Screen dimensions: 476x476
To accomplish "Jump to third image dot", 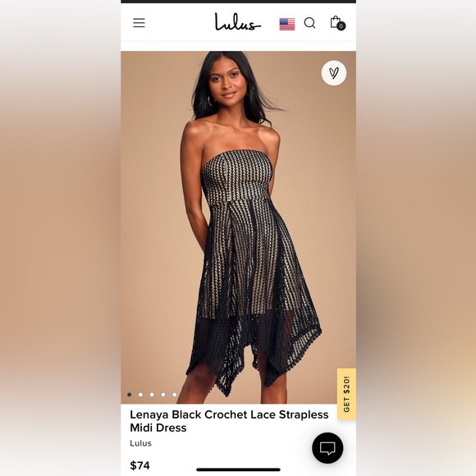I will tap(152, 395).
